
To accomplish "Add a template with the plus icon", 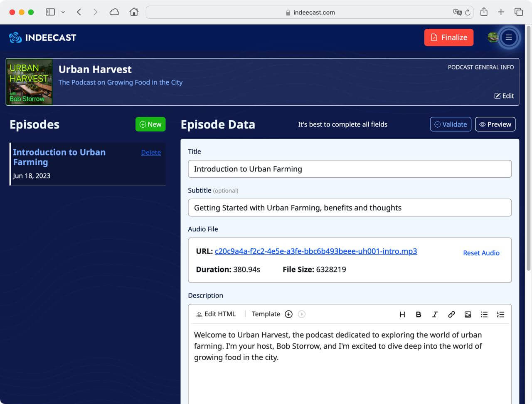I will [288, 314].
